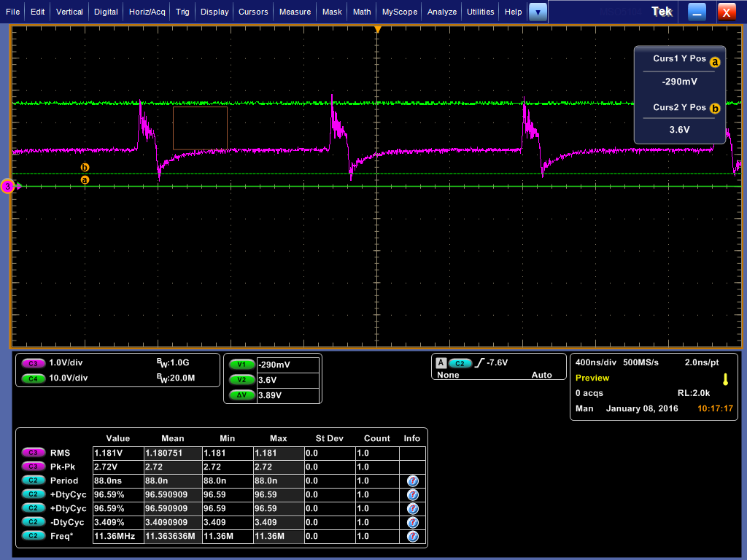Click the ΔV cursor readout badge
This screenshot has height=560, width=747.
coord(241,395)
